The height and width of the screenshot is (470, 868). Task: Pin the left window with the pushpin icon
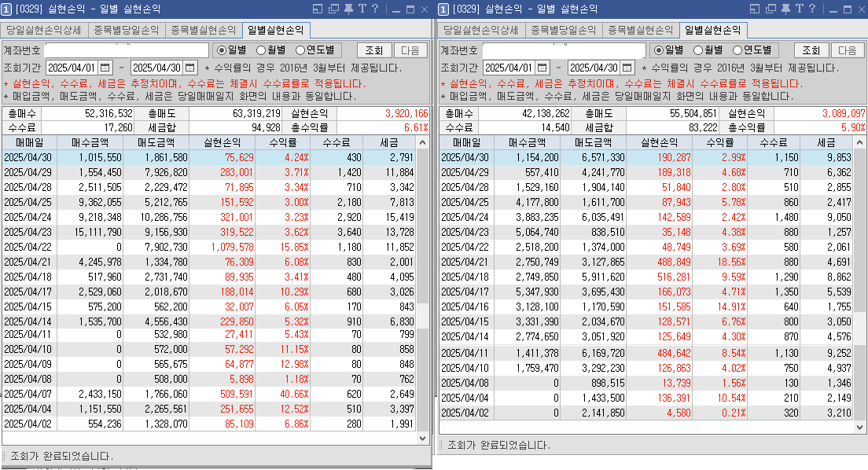[x=348, y=9]
